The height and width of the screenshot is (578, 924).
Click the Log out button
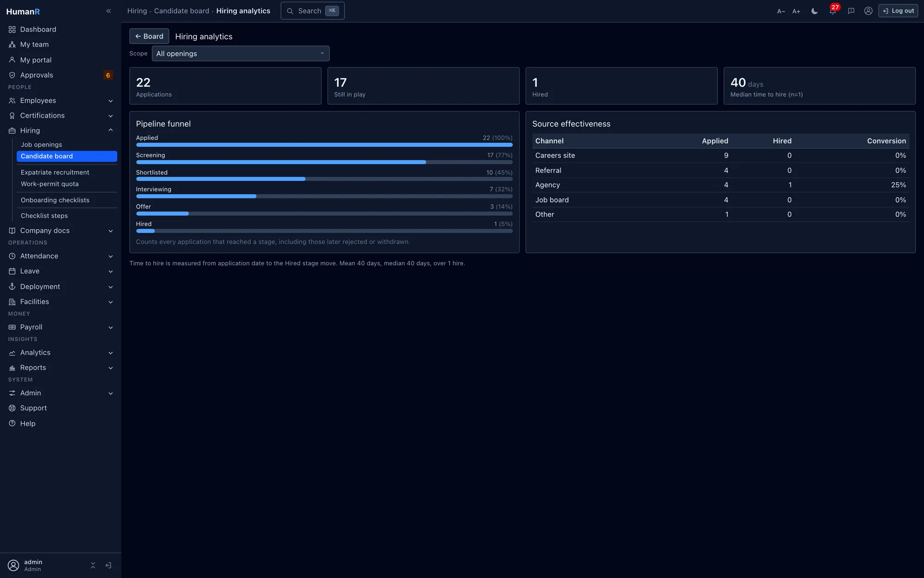(898, 11)
